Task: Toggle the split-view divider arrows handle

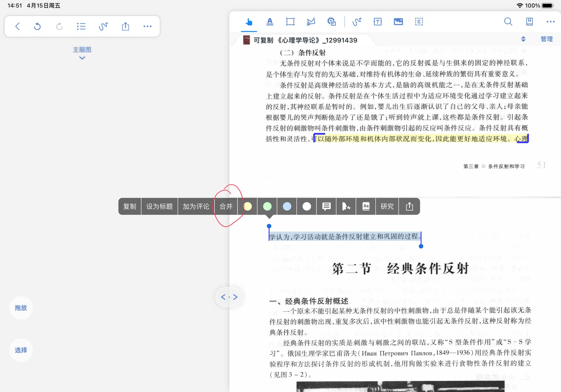Action: point(229,297)
